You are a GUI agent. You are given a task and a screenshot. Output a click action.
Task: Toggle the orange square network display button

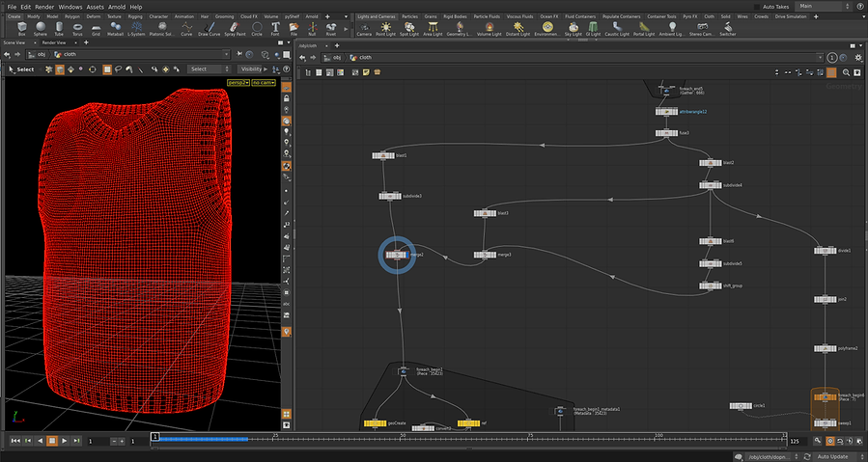[x=831, y=72]
